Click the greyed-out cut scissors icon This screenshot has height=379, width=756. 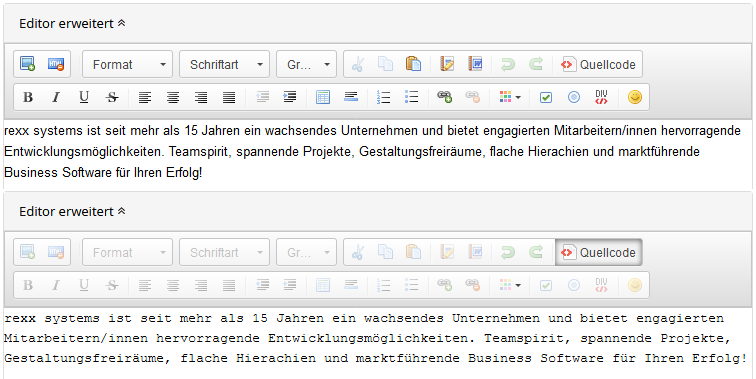click(x=357, y=252)
